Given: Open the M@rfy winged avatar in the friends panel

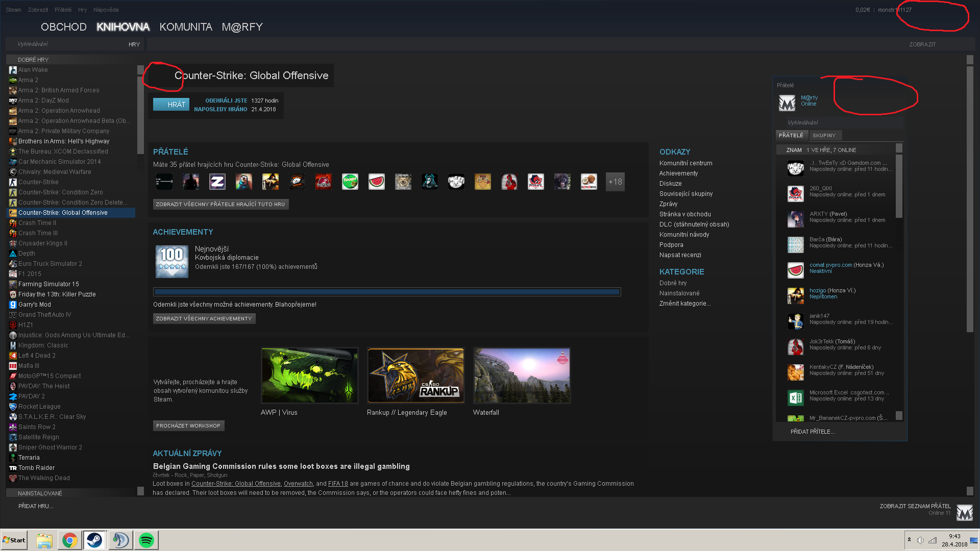Looking at the screenshot, I should [x=787, y=103].
